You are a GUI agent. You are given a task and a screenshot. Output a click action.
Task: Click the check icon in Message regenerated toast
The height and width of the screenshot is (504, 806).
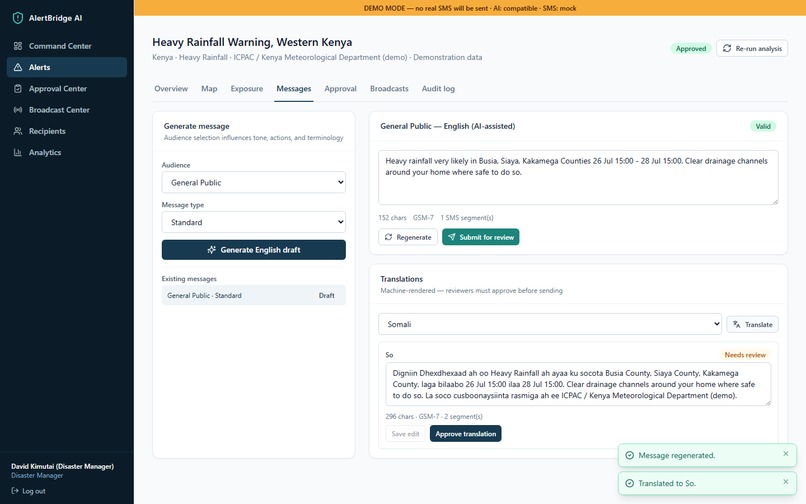[629, 455]
